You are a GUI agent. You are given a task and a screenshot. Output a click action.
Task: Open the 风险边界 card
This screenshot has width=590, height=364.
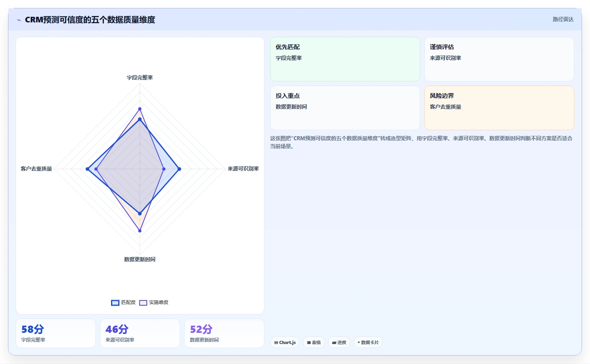pos(499,108)
